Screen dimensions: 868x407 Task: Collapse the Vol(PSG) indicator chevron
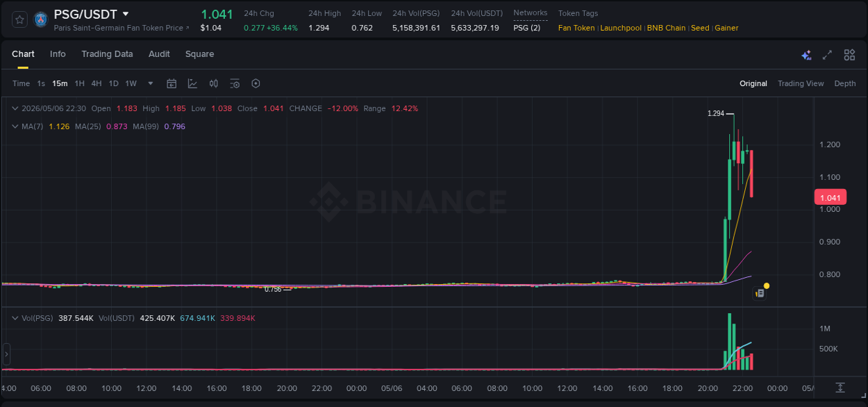click(x=15, y=318)
